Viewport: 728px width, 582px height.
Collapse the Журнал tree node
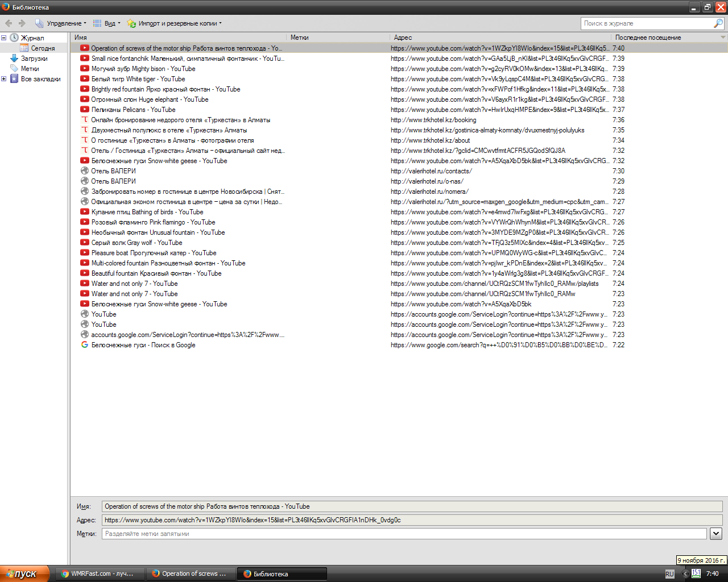pyautogui.click(x=3, y=38)
